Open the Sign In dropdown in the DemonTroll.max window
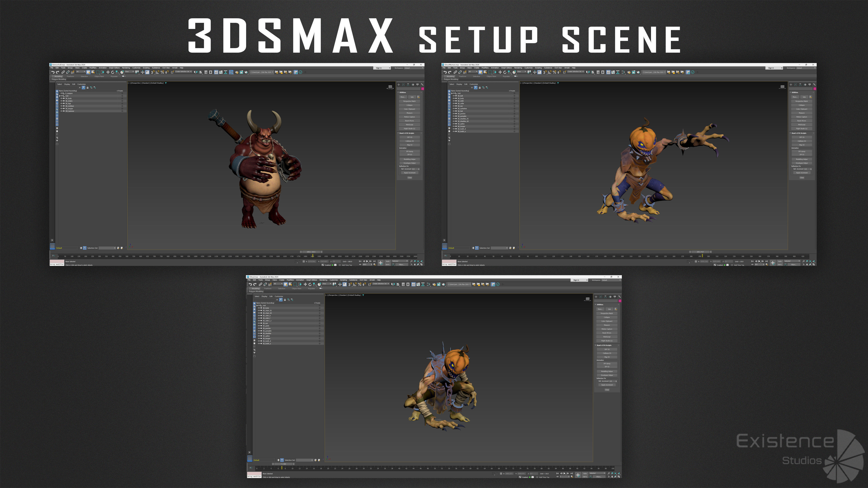 (382, 68)
